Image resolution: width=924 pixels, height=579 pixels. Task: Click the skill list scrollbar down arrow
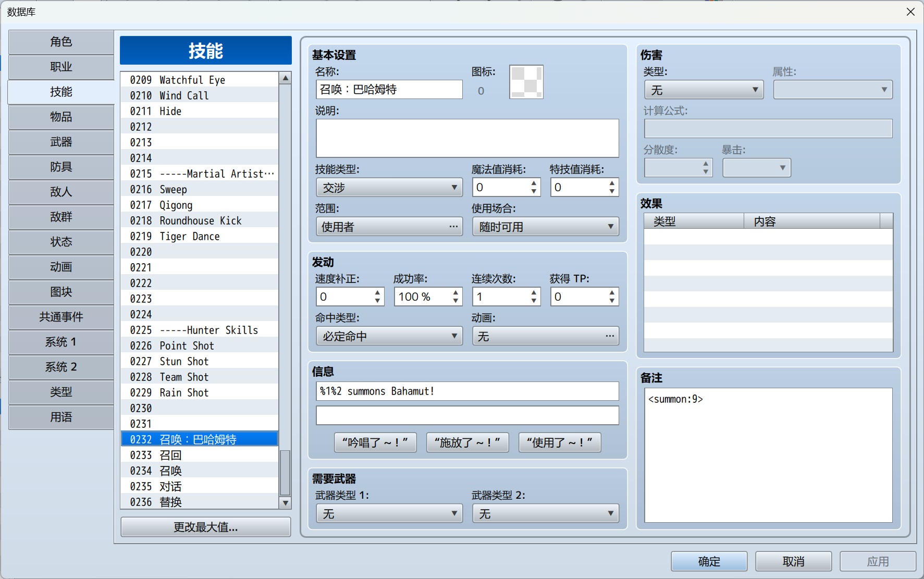(285, 503)
